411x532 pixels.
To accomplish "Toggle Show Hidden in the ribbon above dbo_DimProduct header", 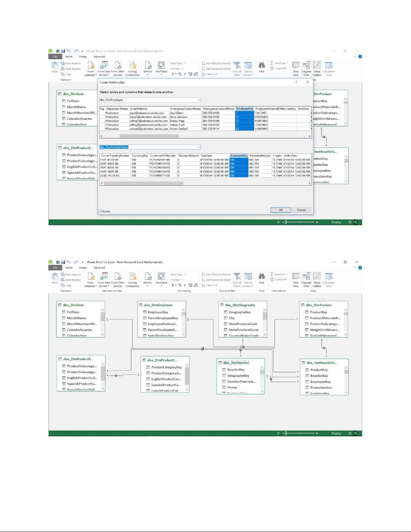I will click(x=317, y=277).
